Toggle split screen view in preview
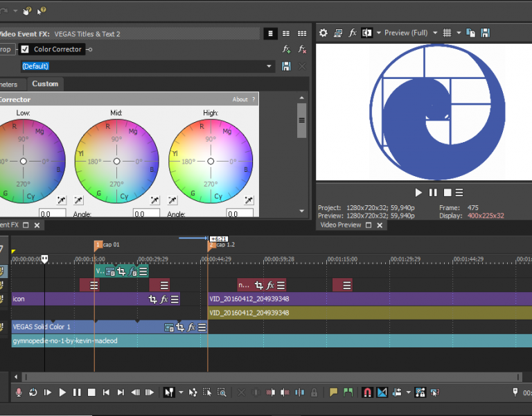 [367, 33]
